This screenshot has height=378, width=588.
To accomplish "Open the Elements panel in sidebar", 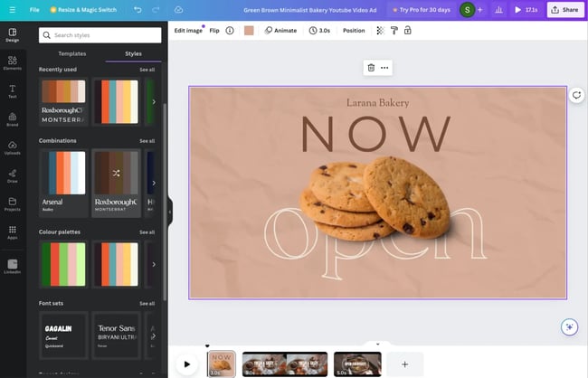I will coord(13,62).
